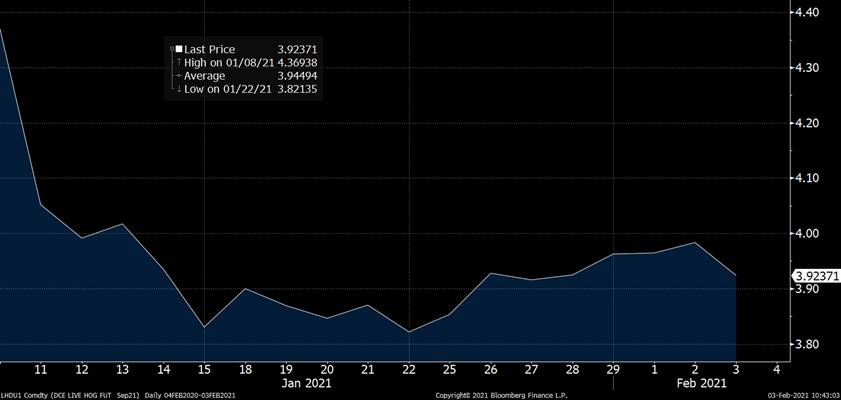This screenshot has width=841, height=400.
Task: Collapse the legend using its expander arrow
Action: [172, 49]
